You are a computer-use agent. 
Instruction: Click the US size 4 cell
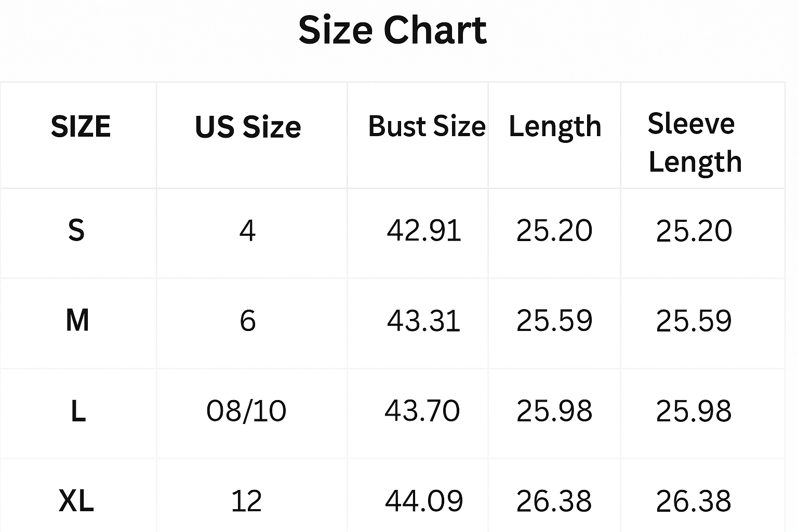pos(247,230)
